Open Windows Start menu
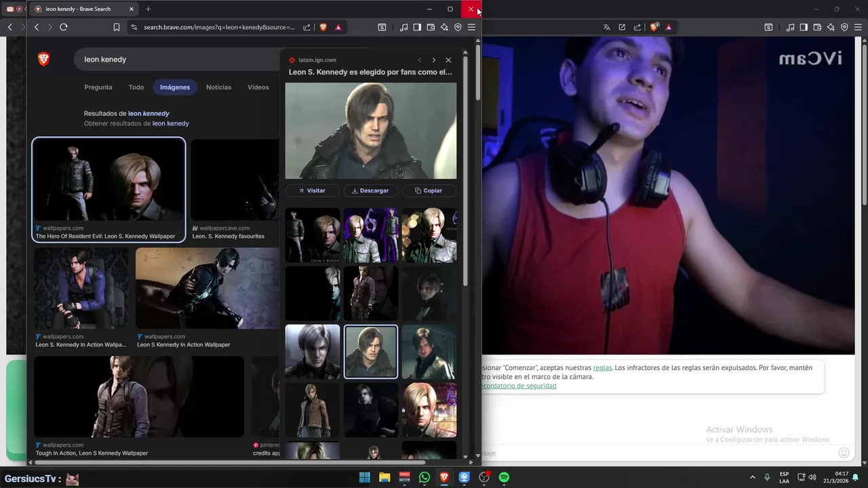Screen dimensions: 868x488 click(364, 477)
